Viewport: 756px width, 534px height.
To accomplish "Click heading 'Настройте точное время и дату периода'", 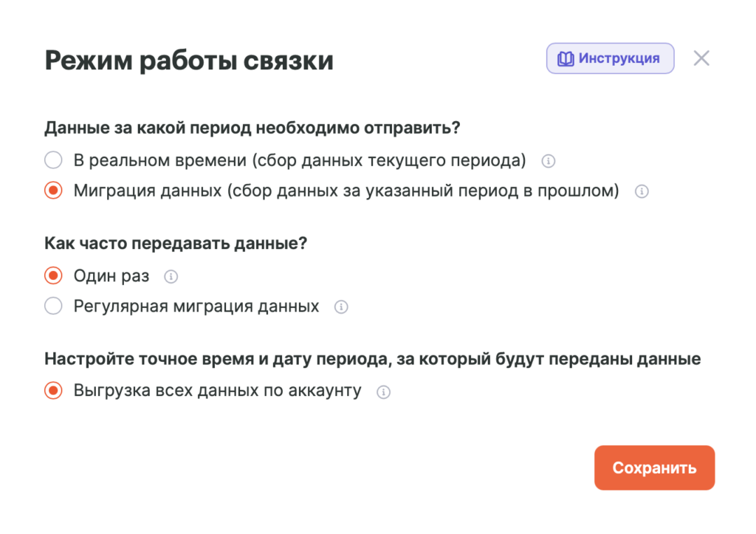I will (x=373, y=360).
